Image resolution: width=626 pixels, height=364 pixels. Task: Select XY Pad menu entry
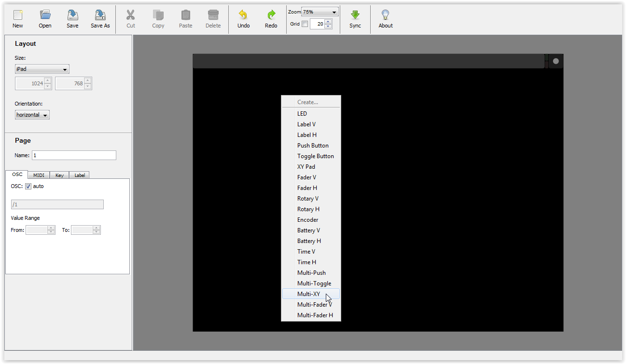(x=311, y=167)
